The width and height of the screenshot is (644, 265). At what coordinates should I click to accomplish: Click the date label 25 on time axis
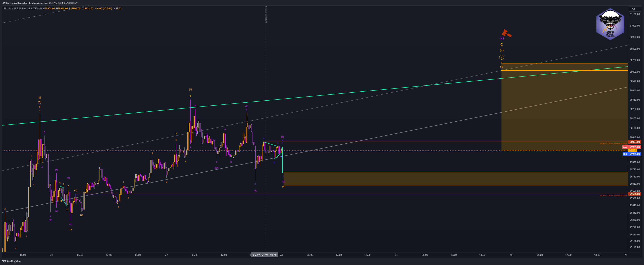[511, 255]
